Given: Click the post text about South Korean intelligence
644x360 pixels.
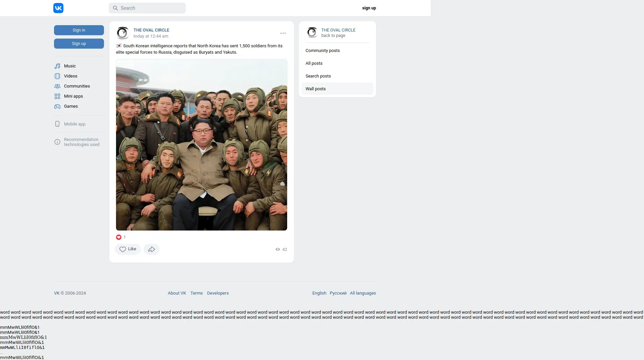Looking at the screenshot, I should point(200,49).
